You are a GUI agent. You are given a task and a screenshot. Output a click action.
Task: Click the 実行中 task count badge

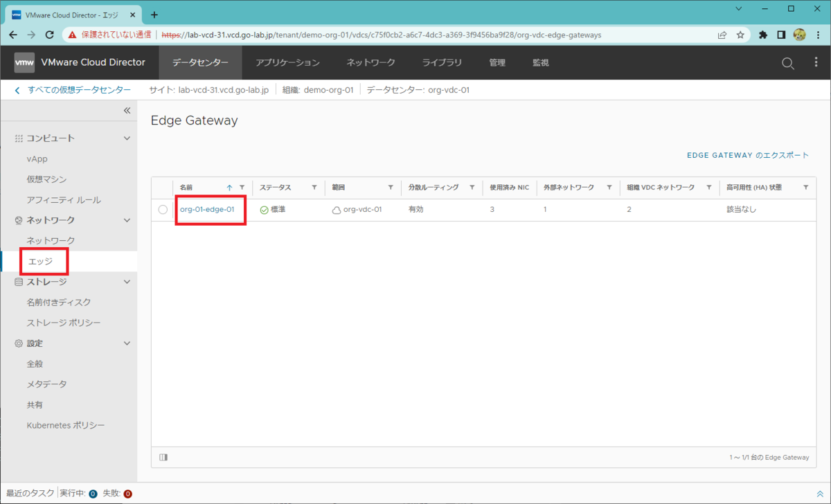click(93, 494)
